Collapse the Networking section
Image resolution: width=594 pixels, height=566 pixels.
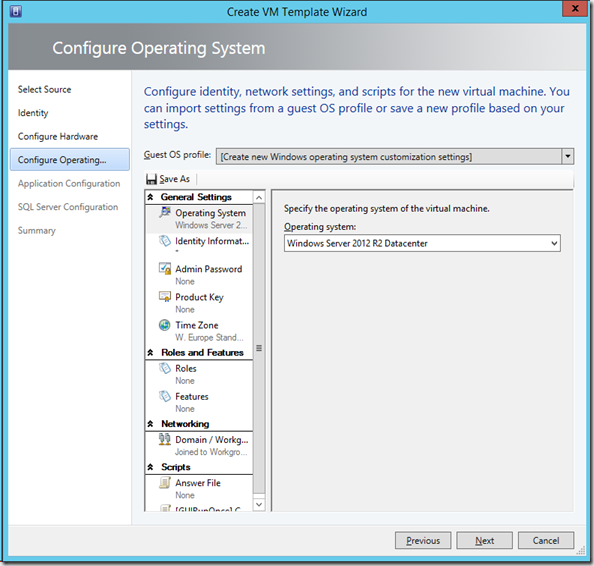tap(150, 424)
